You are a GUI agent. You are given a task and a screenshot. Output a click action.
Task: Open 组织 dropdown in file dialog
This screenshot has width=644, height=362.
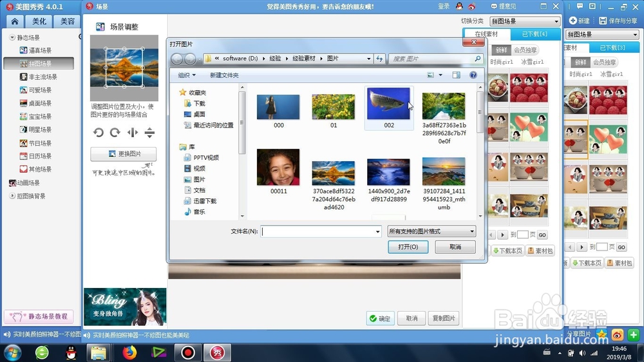click(187, 75)
